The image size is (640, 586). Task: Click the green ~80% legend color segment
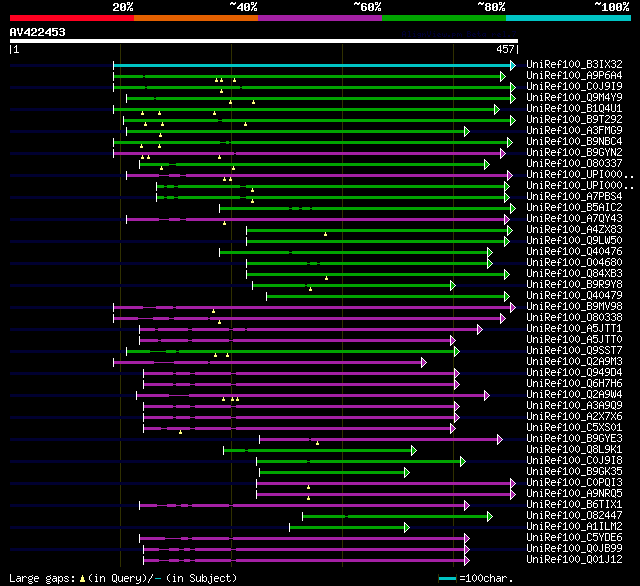(444, 18)
